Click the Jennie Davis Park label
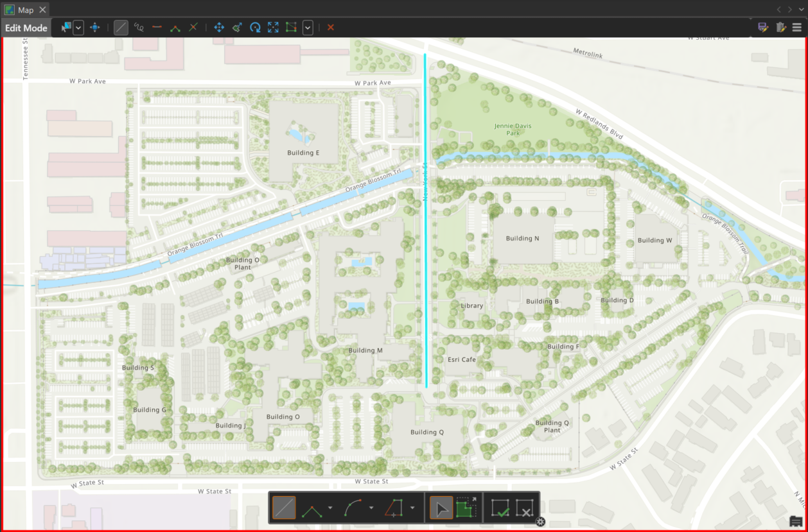 pyautogui.click(x=513, y=130)
